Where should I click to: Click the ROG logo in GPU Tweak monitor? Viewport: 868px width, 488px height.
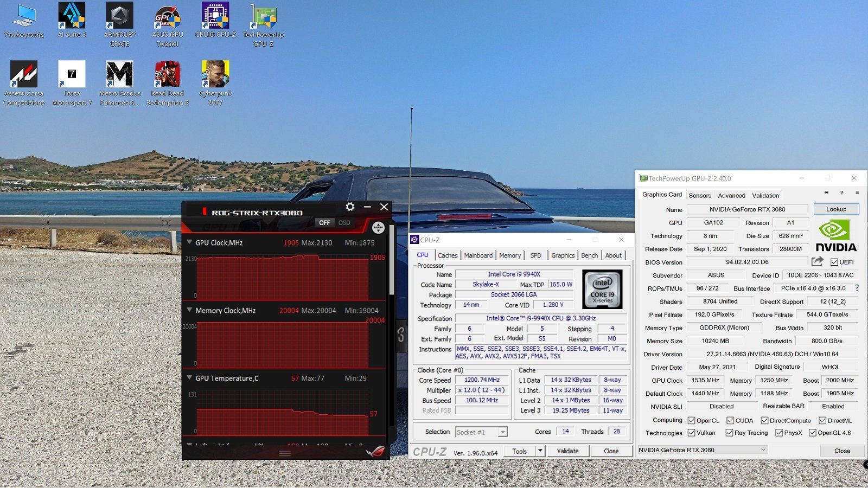point(375,452)
